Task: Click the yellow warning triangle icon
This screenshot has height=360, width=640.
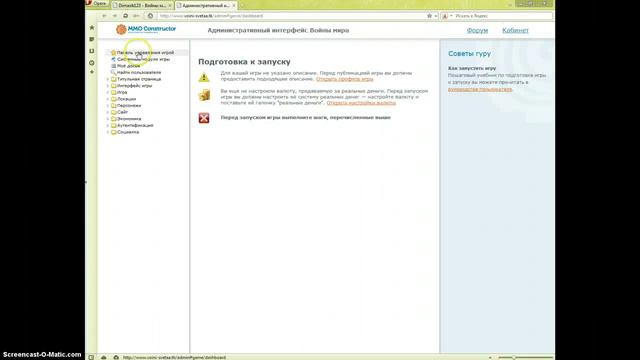Action: 204,77
